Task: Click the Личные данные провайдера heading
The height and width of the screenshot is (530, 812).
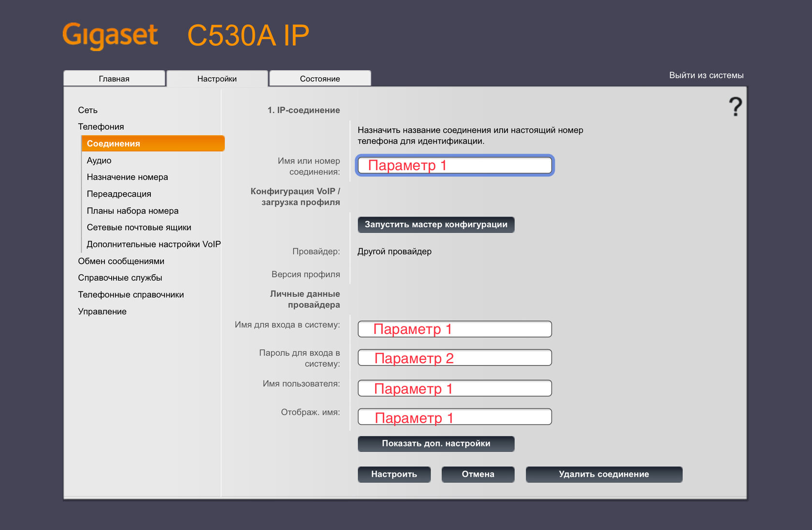Action: click(x=305, y=300)
